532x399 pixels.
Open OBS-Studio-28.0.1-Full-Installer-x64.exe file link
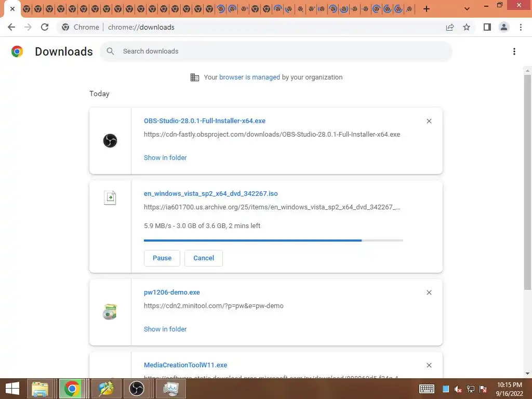(x=205, y=121)
